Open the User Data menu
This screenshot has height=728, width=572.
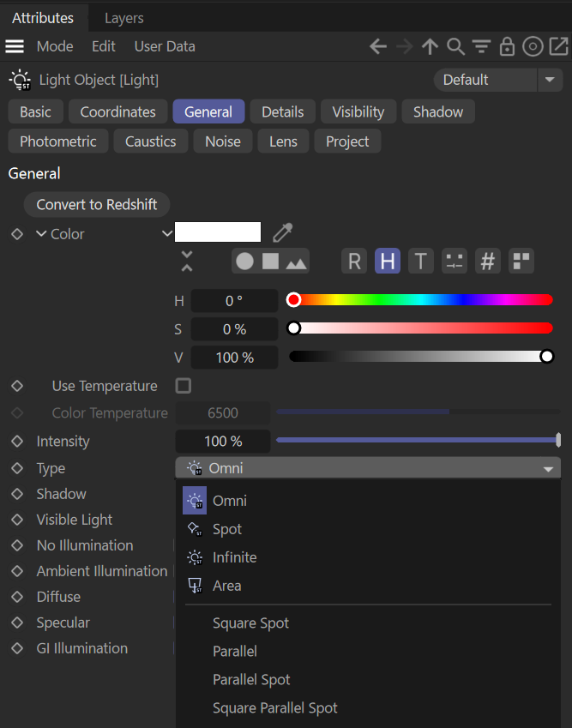tap(165, 46)
